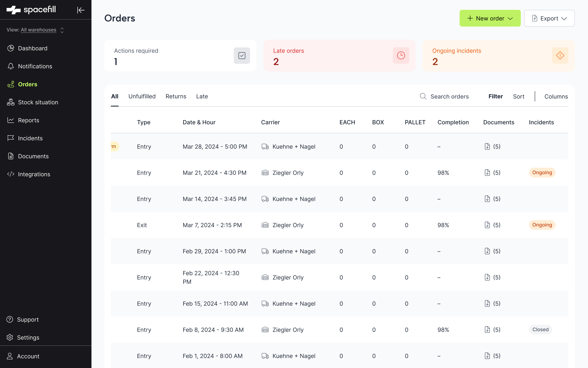Open the Columns settings
This screenshot has width=588, height=368.
[556, 96]
